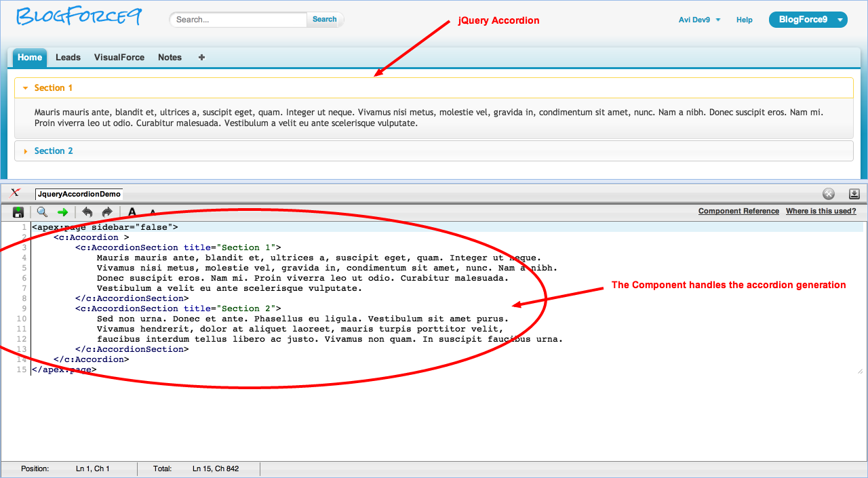The height and width of the screenshot is (478, 868).
Task: Collapse Section 1 of the accordion
Action: (x=54, y=87)
